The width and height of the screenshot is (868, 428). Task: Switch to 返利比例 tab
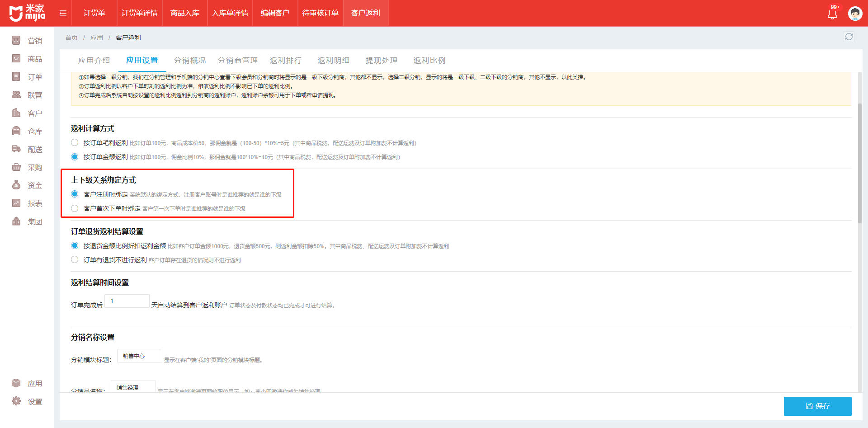point(429,61)
